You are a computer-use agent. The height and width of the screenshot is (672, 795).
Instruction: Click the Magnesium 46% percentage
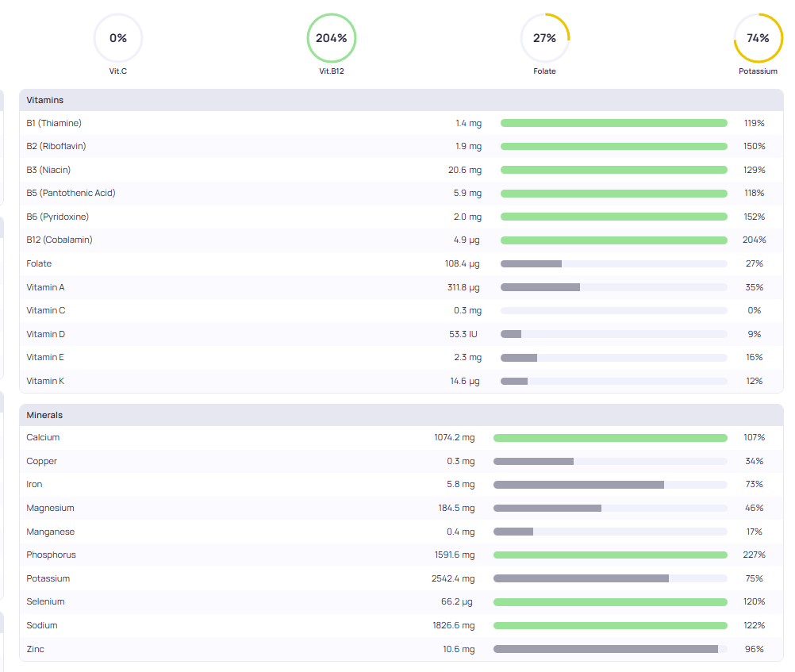pos(754,508)
